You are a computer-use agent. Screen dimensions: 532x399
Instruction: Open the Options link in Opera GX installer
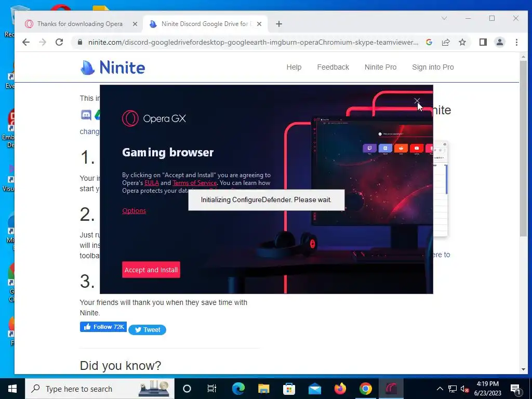coord(134,211)
